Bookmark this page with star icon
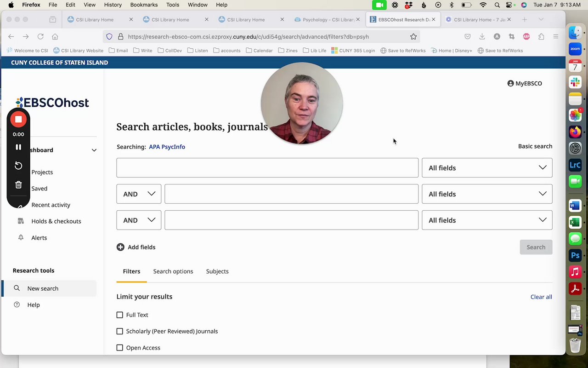The image size is (588, 368). (x=413, y=37)
